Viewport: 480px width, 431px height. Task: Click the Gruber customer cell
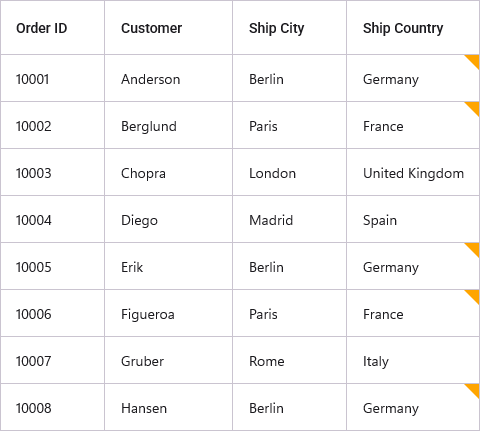(168, 360)
